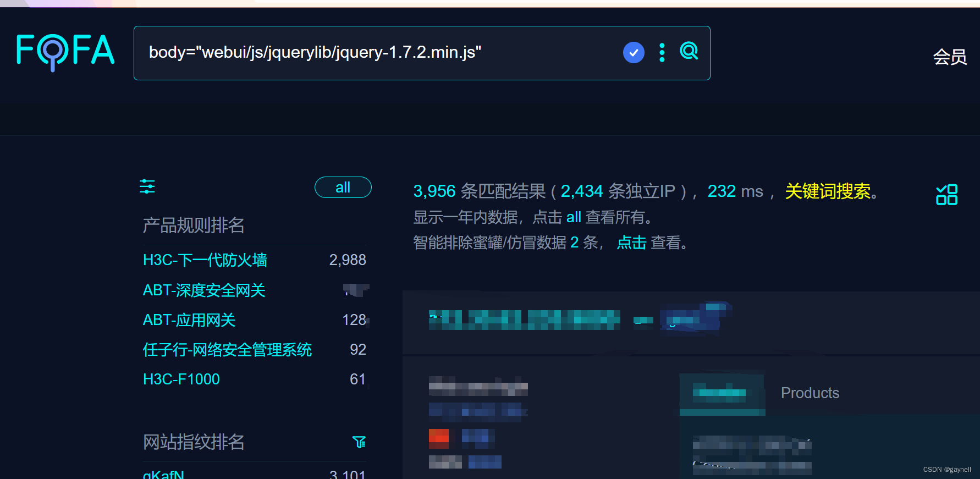Filter by H3C-F1000

coord(181,379)
